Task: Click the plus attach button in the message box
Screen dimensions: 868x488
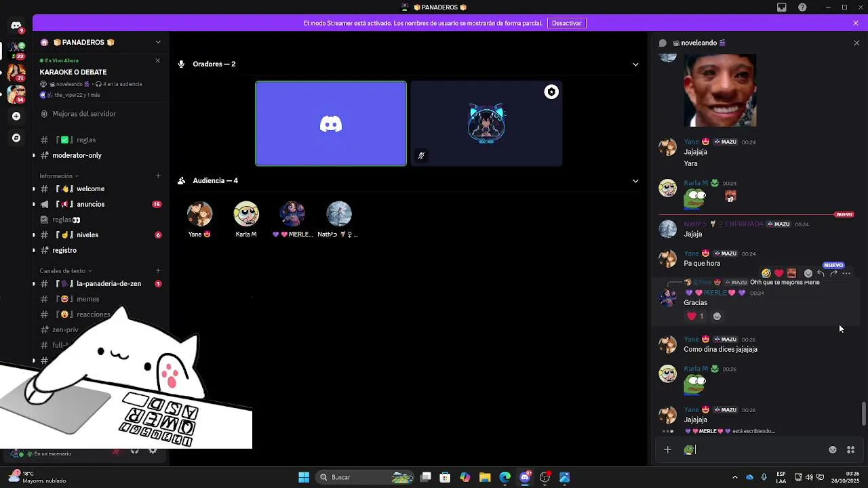Action: click(x=668, y=449)
